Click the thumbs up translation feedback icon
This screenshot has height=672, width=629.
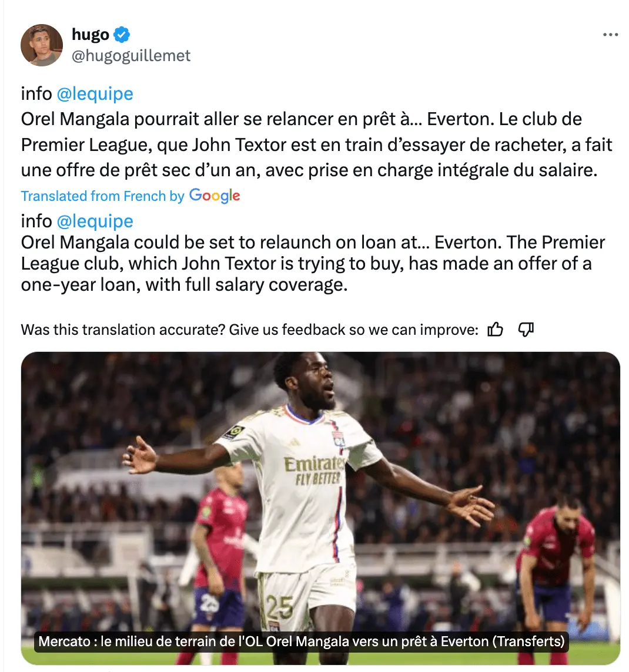pyautogui.click(x=495, y=330)
